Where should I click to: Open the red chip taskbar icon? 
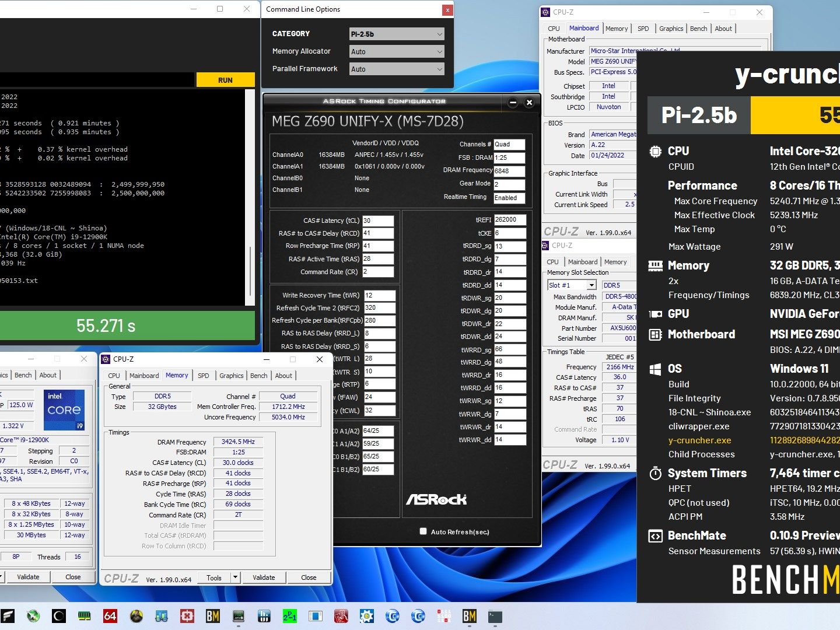[x=187, y=616]
